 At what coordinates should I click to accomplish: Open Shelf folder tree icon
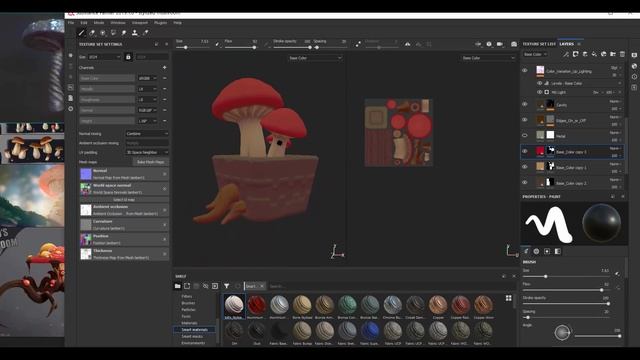[x=178, y=286]
